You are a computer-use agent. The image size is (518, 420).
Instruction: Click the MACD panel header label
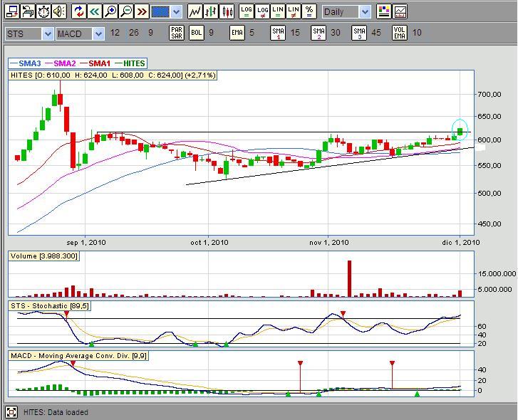[x=78, y=356]
